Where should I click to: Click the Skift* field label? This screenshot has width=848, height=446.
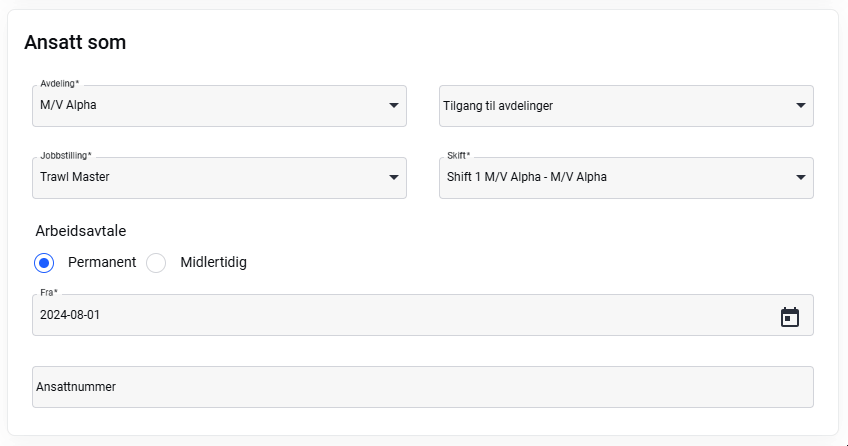[x=459, y=155]
